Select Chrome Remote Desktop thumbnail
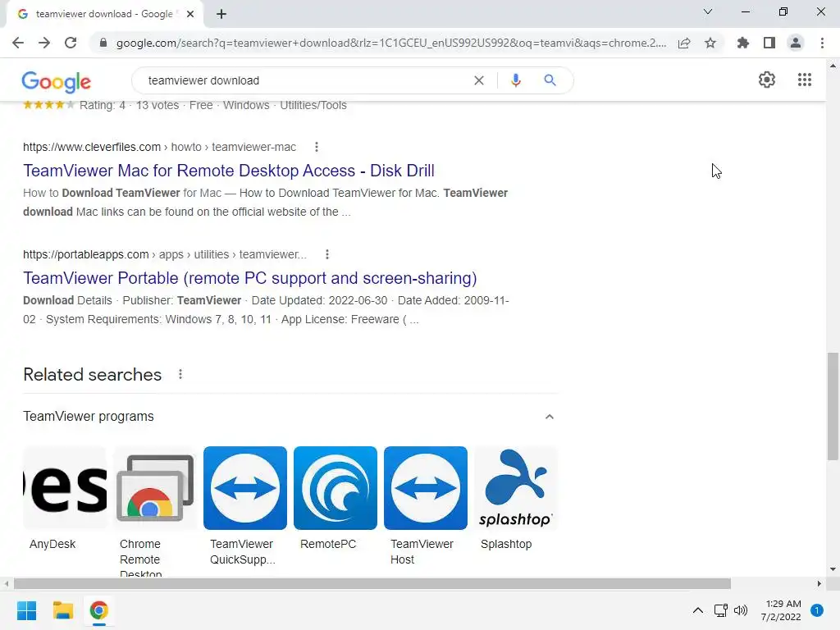The width and height of the screenshot is (840, 630). [155, 488]
